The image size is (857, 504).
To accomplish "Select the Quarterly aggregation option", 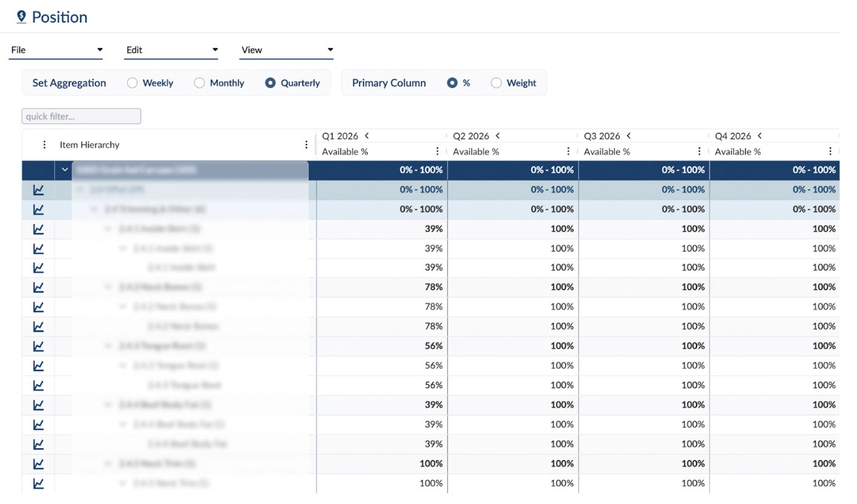I will click(x=270, y=83).
